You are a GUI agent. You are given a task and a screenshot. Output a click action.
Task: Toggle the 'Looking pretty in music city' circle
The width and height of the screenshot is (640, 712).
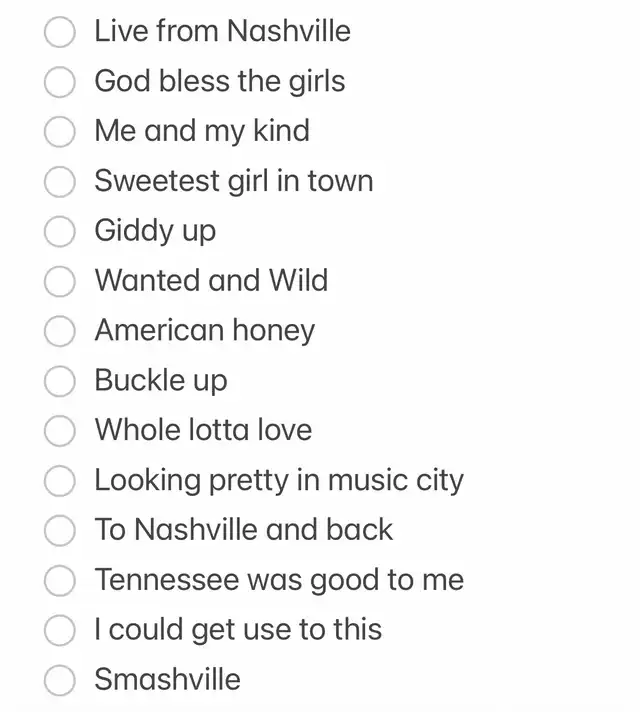tap(60, 481)
